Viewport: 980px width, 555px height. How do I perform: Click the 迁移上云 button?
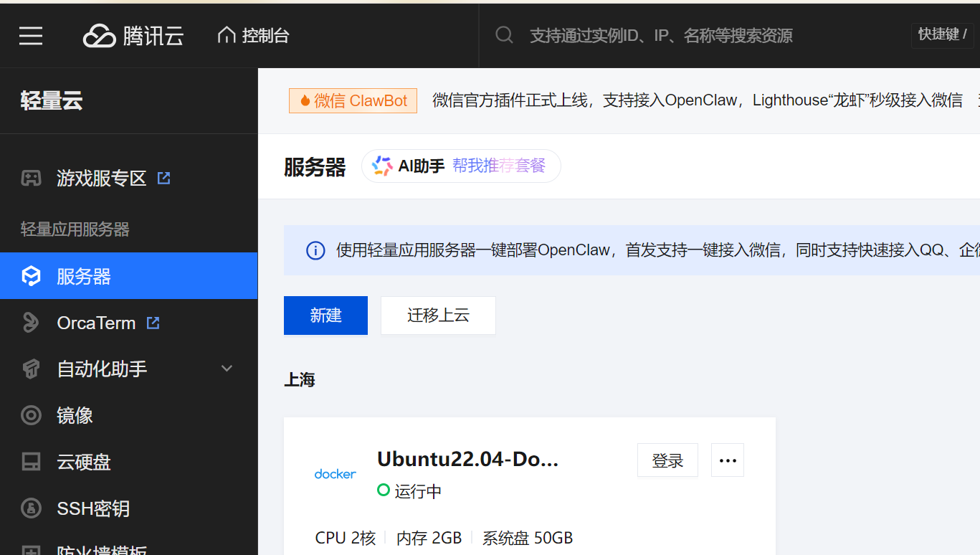pyautogui.click(x=438, y=316)
